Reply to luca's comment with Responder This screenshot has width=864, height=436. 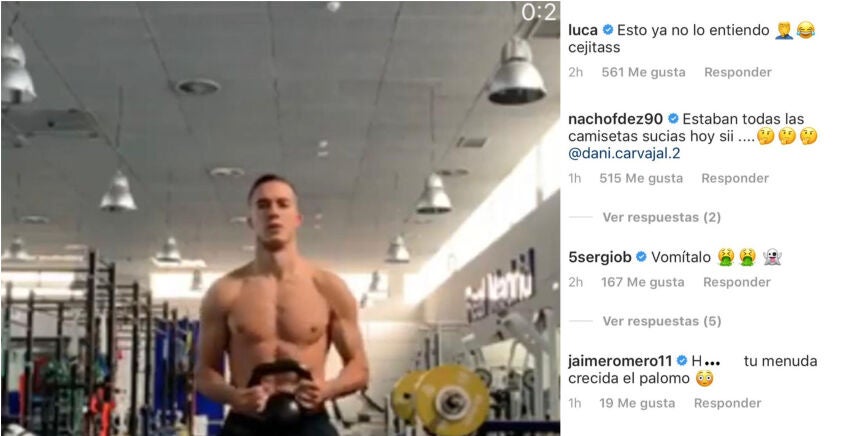click(x=738, y=72)
